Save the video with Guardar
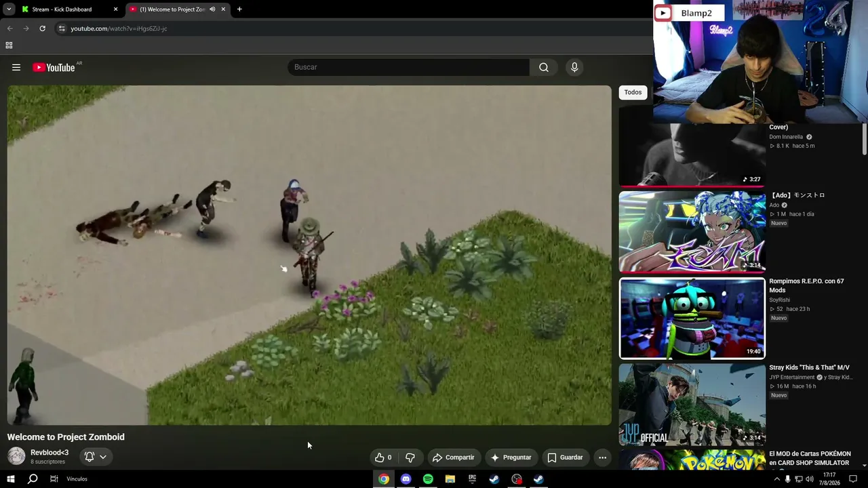The height and width of the screenshot is (488, 868). (565, 457)
